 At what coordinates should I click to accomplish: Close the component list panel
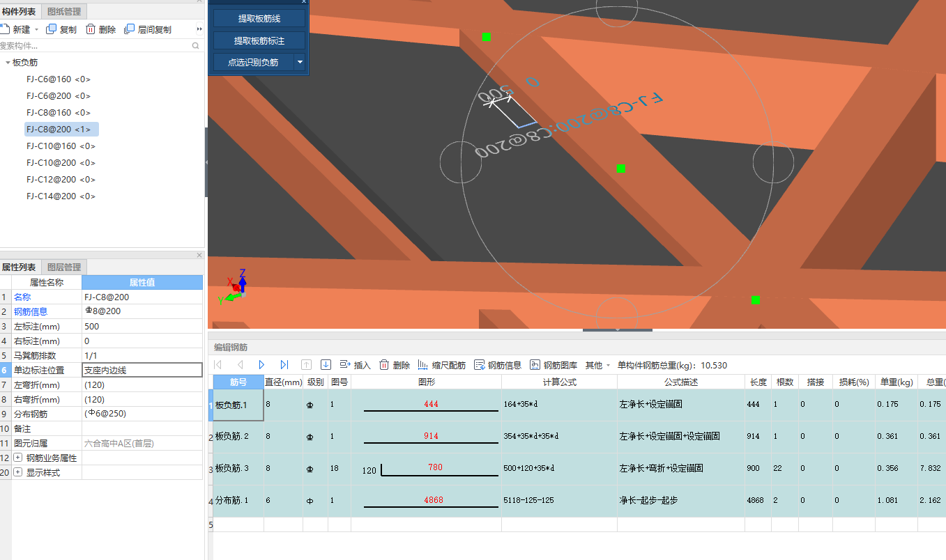pos(199,2)
